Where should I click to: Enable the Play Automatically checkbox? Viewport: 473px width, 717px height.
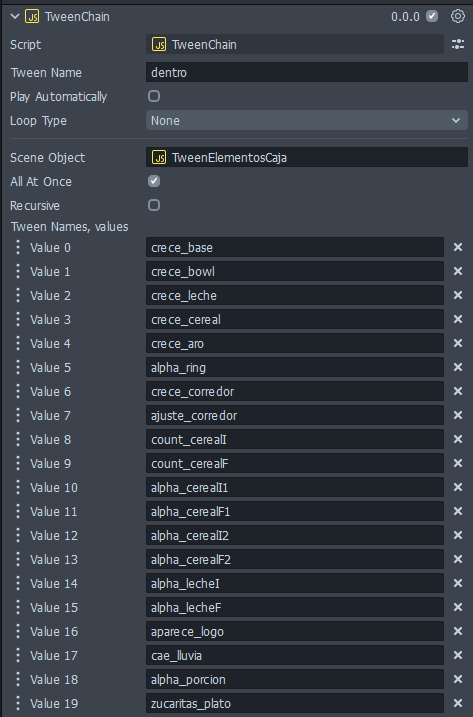[x=154, y=96]
